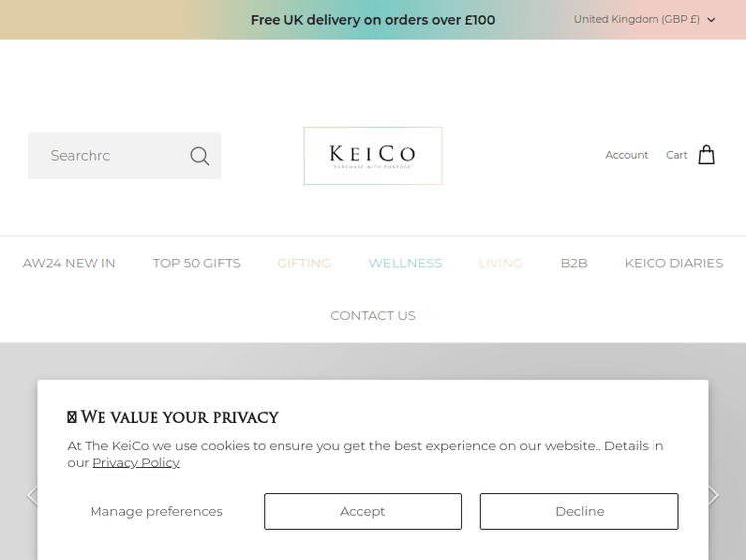Viewport: 746px width, 560px height.
Task: Open AW24 New In menu
Action: click(x=70, y=263)
